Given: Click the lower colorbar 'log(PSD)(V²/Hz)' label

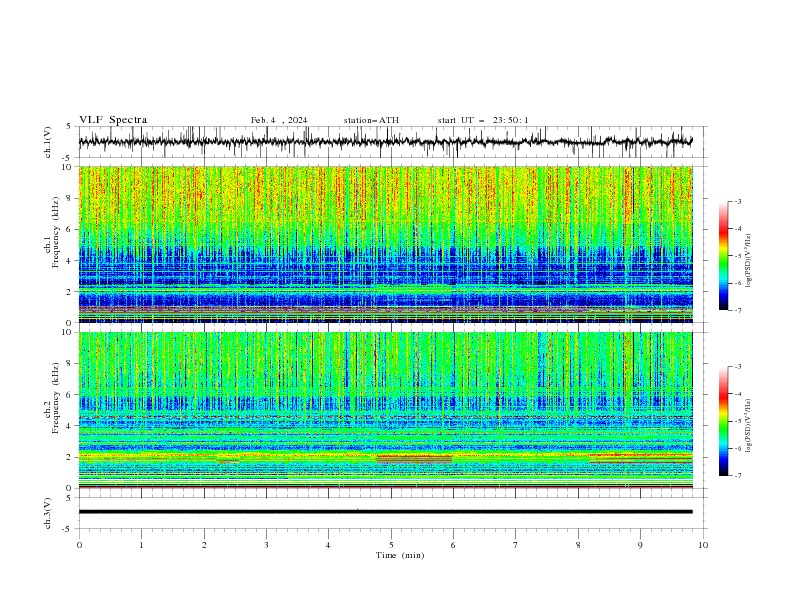Looking at the screenshot, I should coord(749,426).
